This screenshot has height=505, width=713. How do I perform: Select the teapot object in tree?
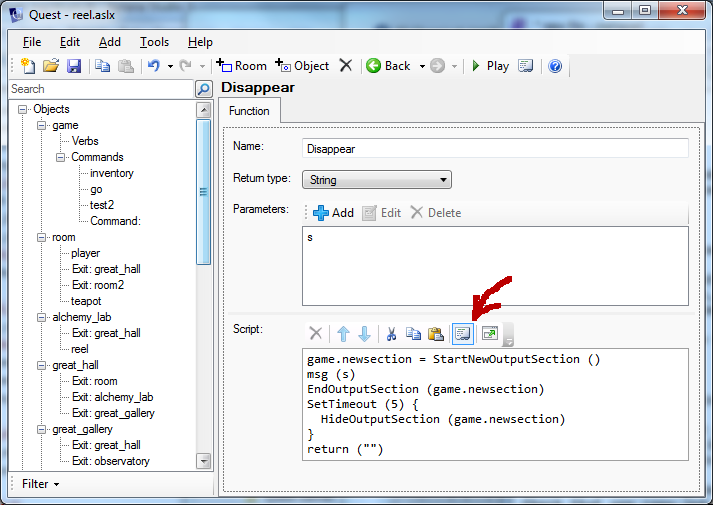(x=85, y=301)
